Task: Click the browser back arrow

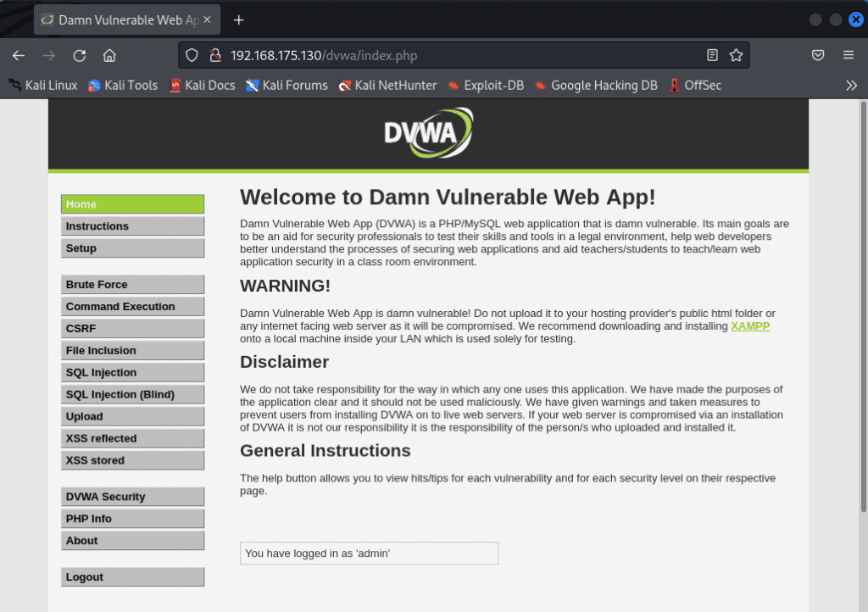Action: [x=19, y=55]
